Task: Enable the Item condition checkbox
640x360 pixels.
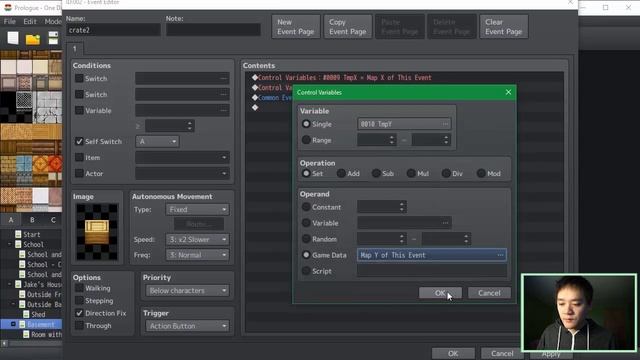Action: coord(79,157)
